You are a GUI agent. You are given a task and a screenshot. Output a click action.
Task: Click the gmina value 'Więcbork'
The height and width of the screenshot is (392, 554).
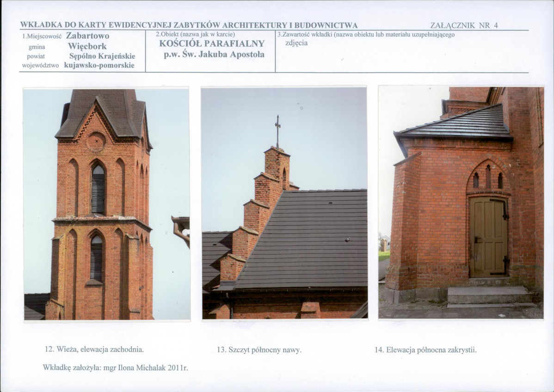(87, 47)
